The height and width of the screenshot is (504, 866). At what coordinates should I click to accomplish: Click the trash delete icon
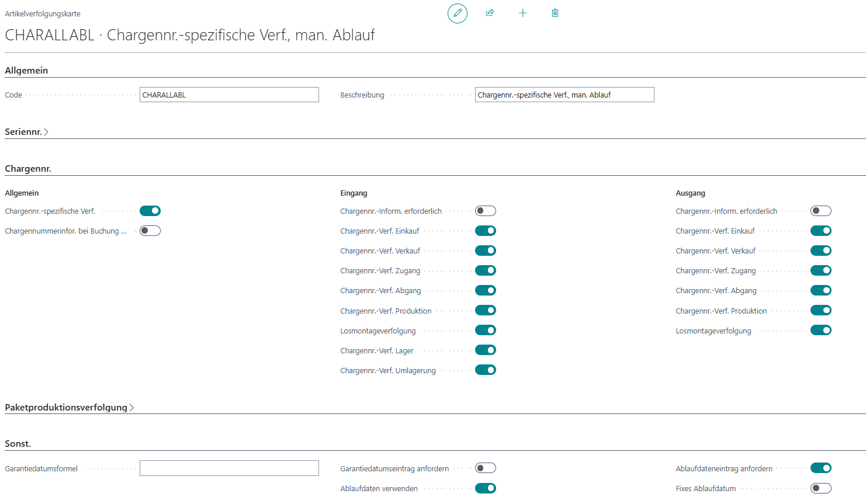pyautogui.click(x=555, y=13)
